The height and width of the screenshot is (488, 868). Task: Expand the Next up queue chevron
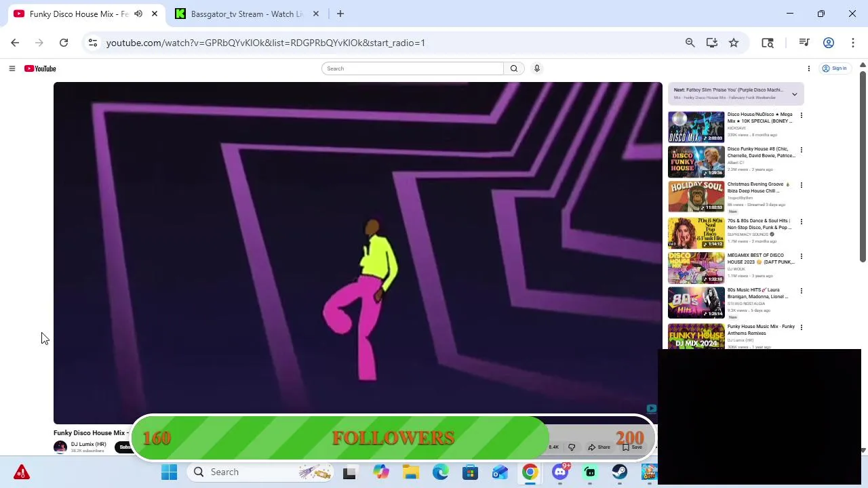[x=794, y=94]
